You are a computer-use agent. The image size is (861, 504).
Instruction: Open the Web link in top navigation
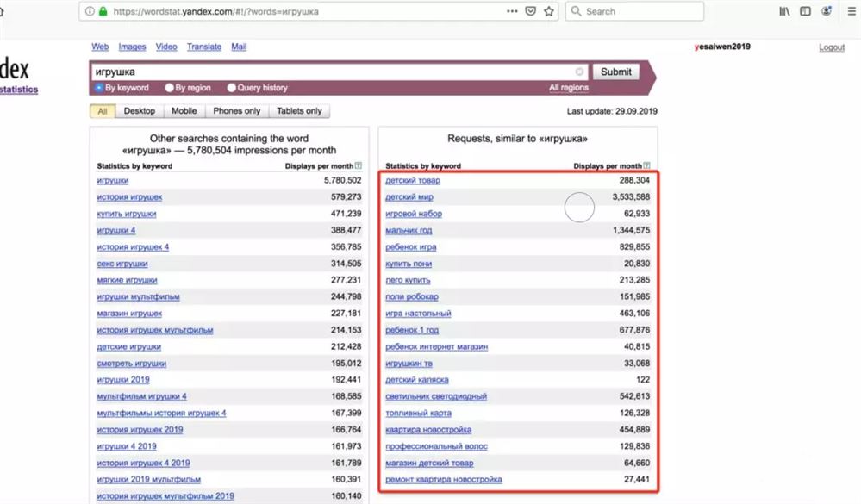point(100,47)
